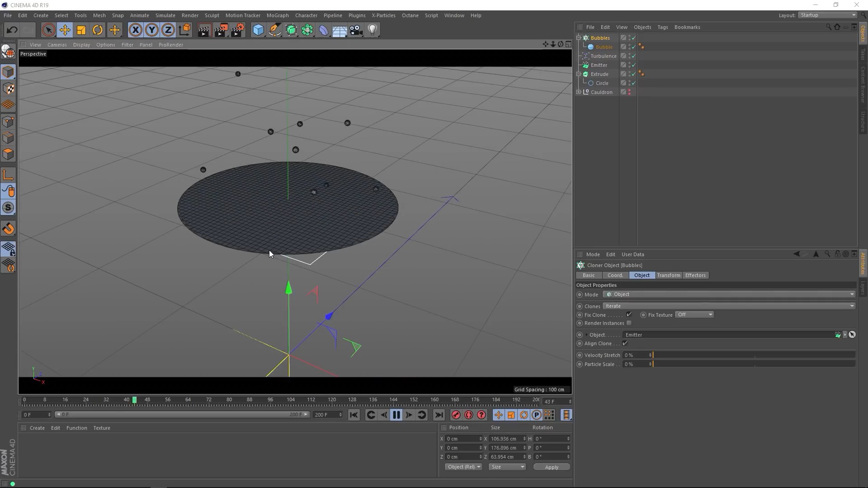Expand the Cauldron object in tree
868x488 pixels.
point(579,92)
